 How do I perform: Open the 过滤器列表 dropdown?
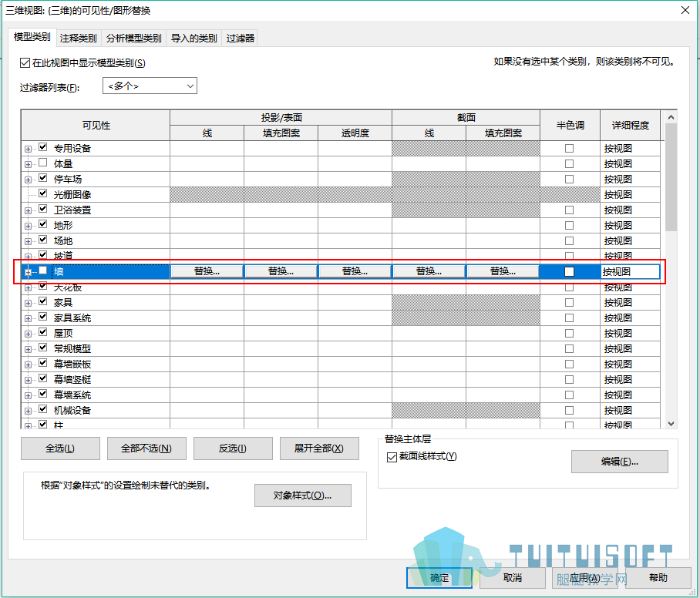coord(150,86)
